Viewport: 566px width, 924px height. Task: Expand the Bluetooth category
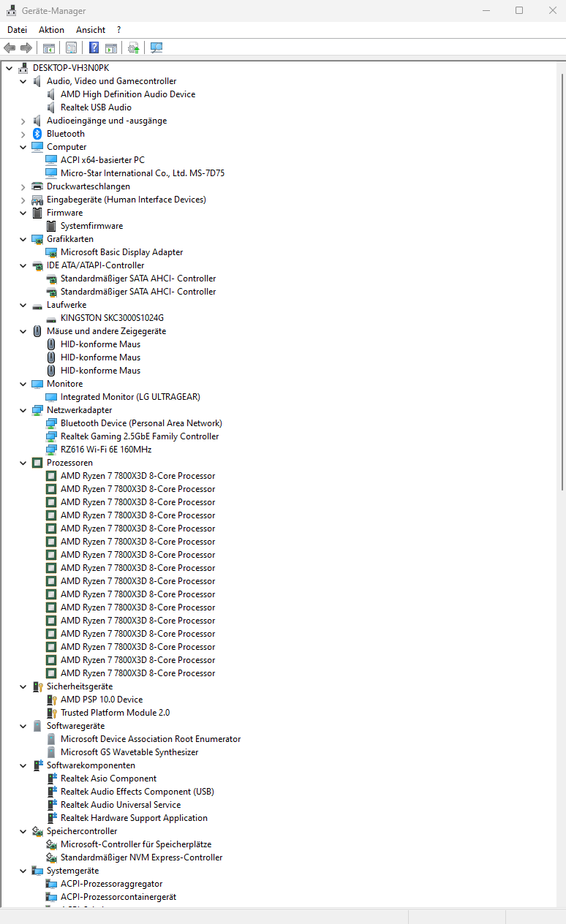(23, 134)
